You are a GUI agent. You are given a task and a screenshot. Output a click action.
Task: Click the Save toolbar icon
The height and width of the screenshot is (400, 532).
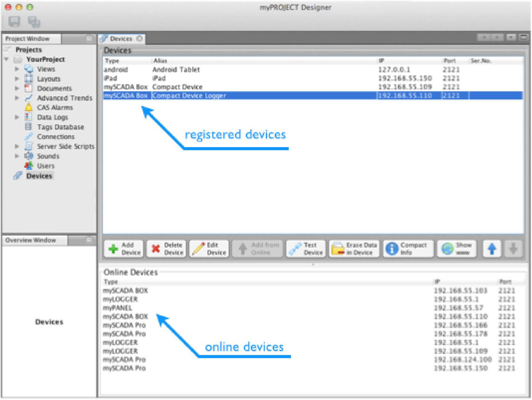pyautogui.click(x=14, y=22)
